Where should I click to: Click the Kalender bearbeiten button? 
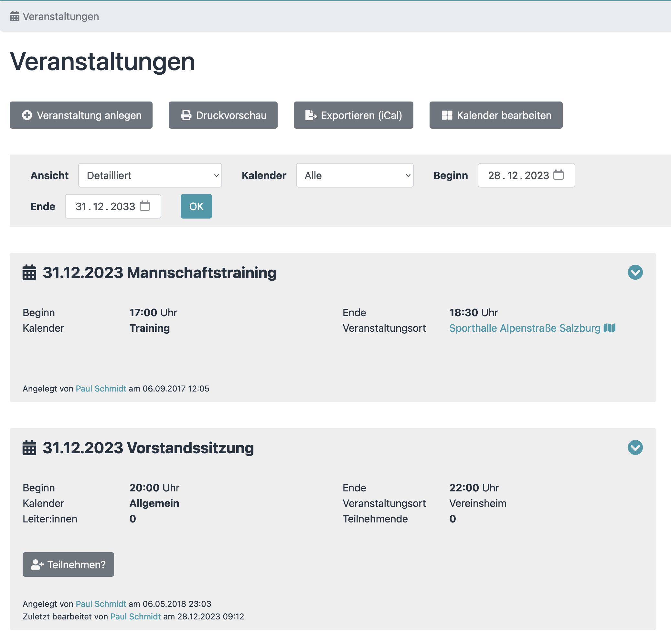click(496, 115)
